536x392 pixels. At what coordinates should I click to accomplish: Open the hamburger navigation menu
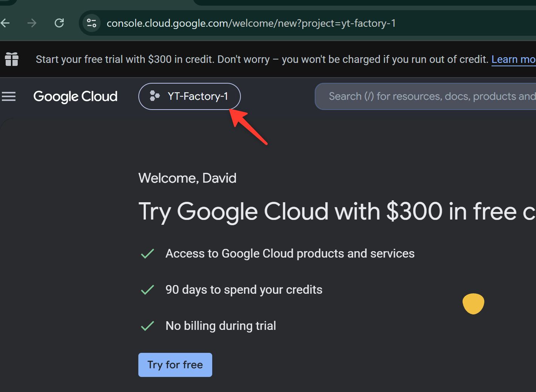click(x=9, y=96)
